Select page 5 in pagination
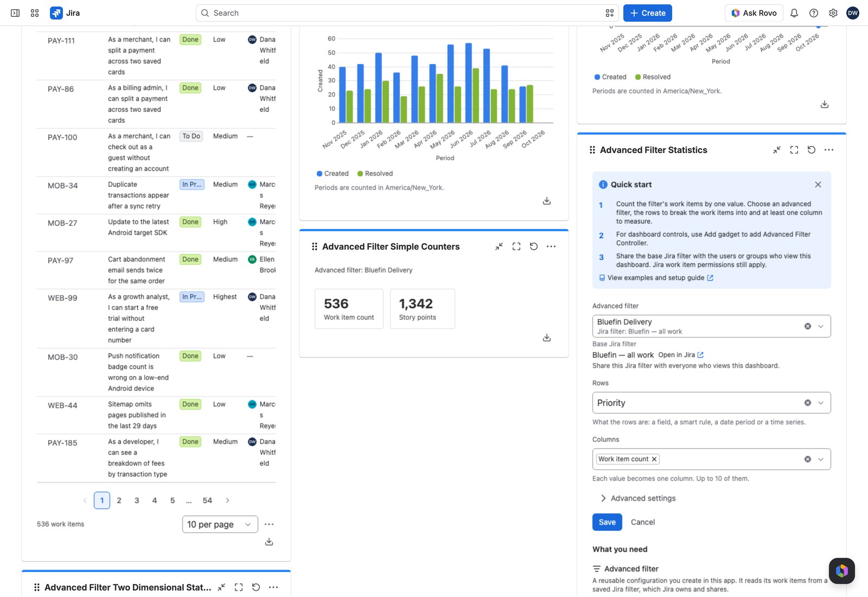868x597 pixels. point(173,500)
